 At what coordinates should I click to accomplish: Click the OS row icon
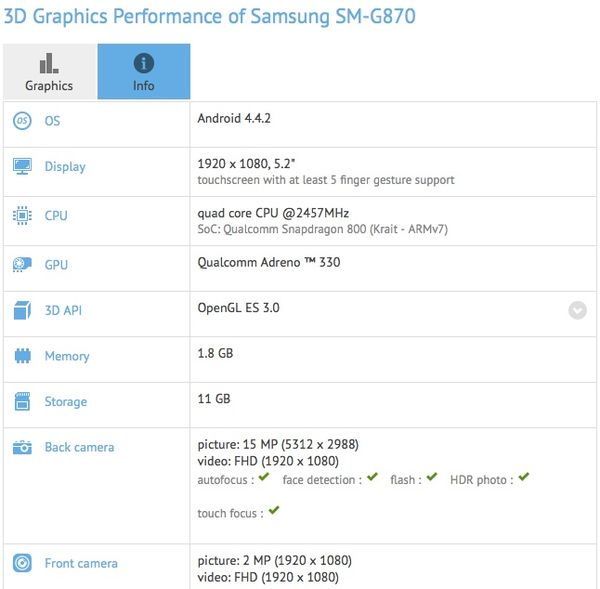(x=22, y=121)
